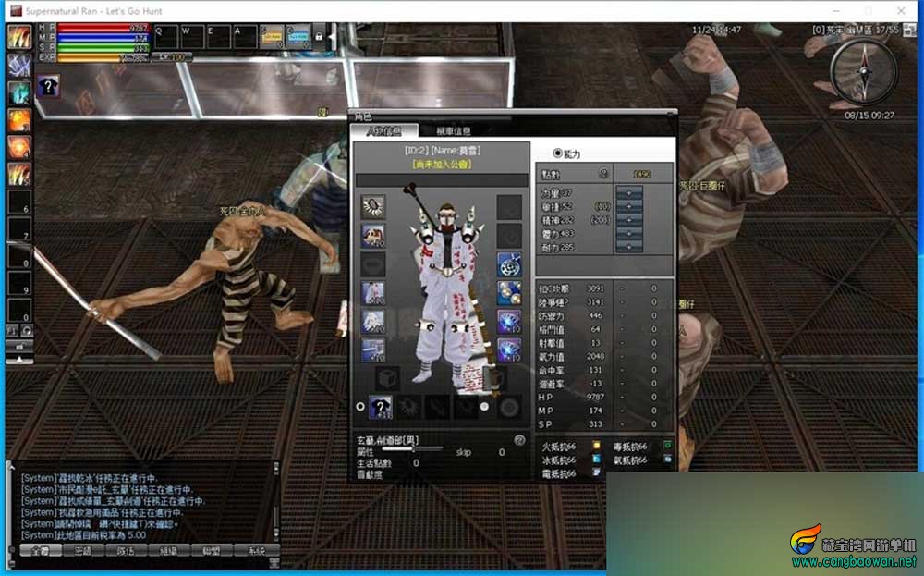Click the HP value 9787 in stats
The image size is (924, 576).
pyautogui.click(x=595, y=398)
